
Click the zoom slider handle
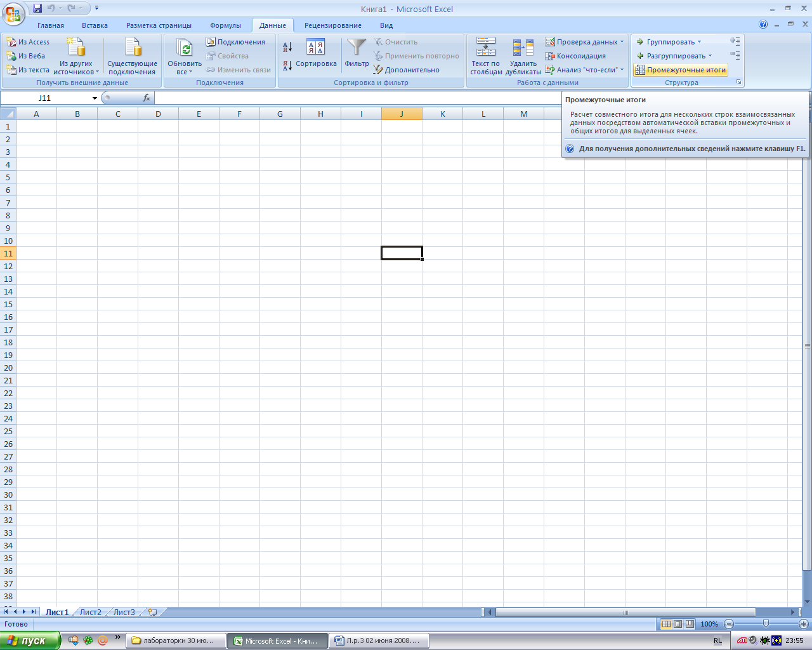[766, 624]
